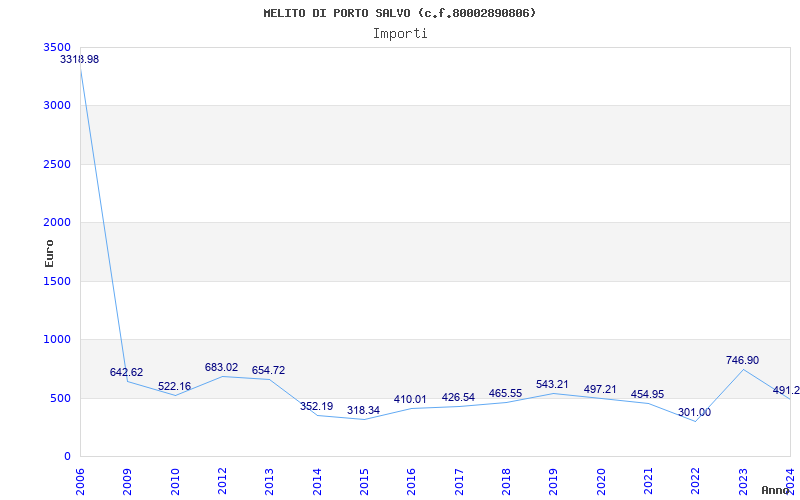This screenshot has width=800, height=500.
Task: Click the 352.19 data label
Action: (x=316, y=406)
